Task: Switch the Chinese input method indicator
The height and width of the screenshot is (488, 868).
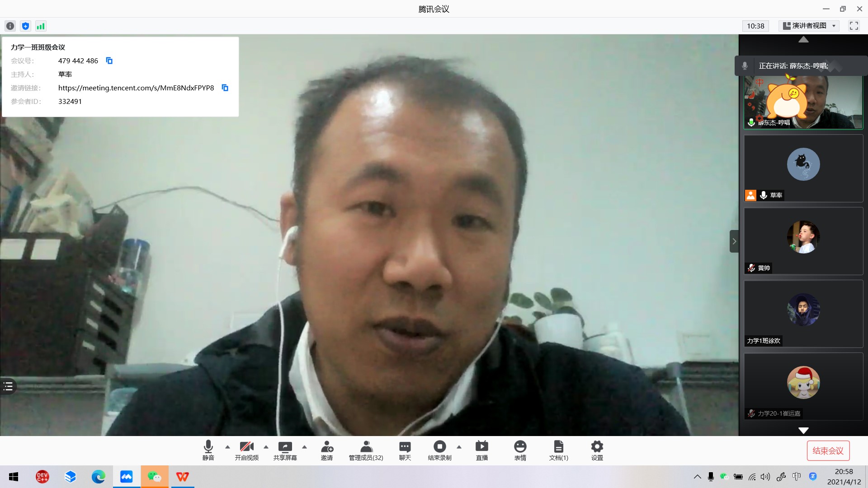Action: 797,477
